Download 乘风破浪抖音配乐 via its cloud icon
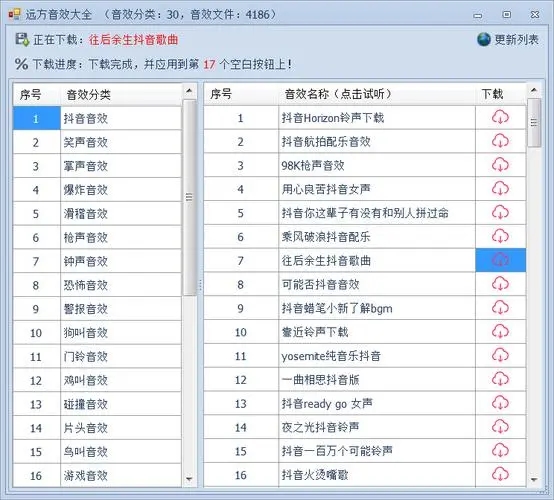Viewport: 554px width, 500px height. 500,236
